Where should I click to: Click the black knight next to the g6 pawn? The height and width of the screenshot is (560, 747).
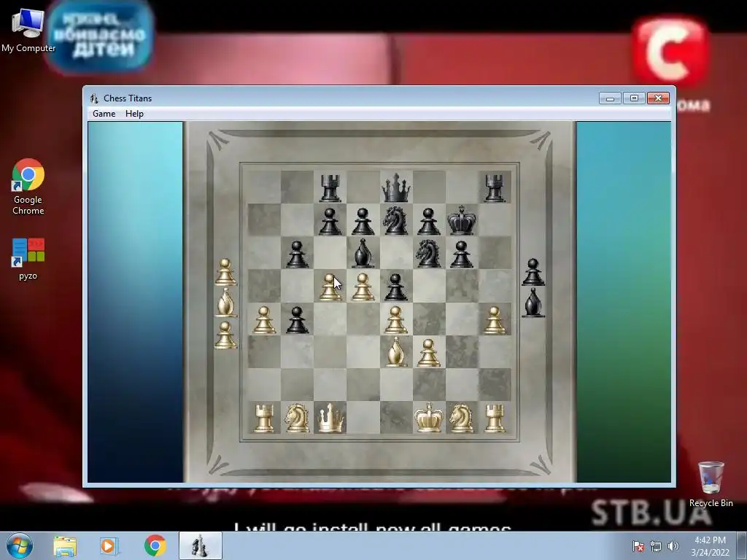(x=428, y=253)
